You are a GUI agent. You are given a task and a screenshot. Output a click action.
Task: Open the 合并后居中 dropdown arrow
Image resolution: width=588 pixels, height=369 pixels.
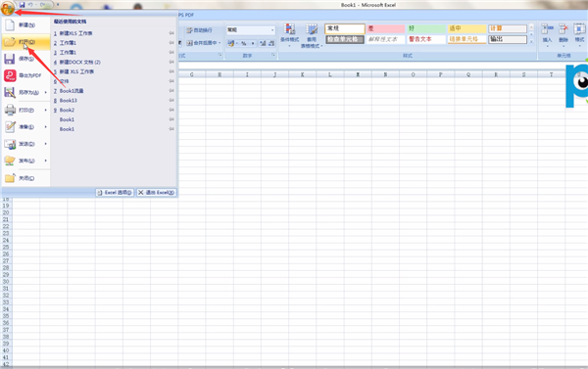click(220, 43)
